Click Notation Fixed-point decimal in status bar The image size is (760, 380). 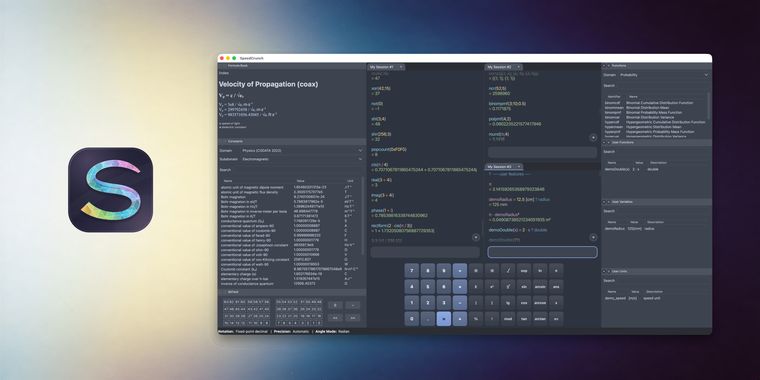(x=244, y=332)
